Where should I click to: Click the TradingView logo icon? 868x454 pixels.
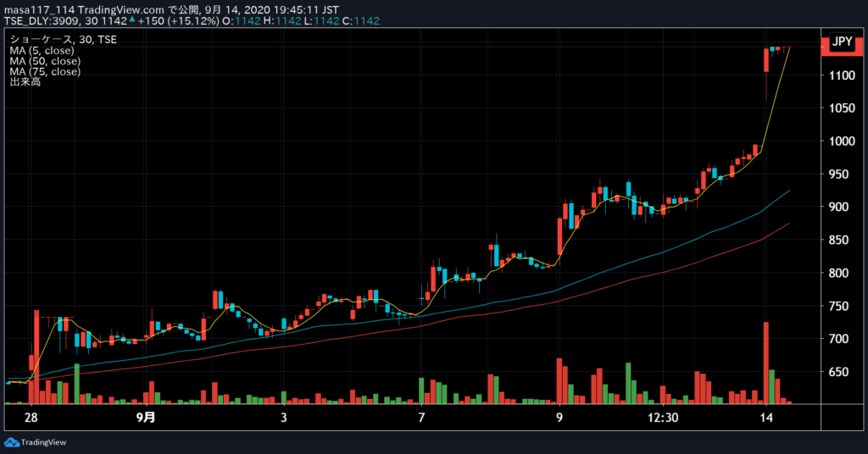pos(11,442)
